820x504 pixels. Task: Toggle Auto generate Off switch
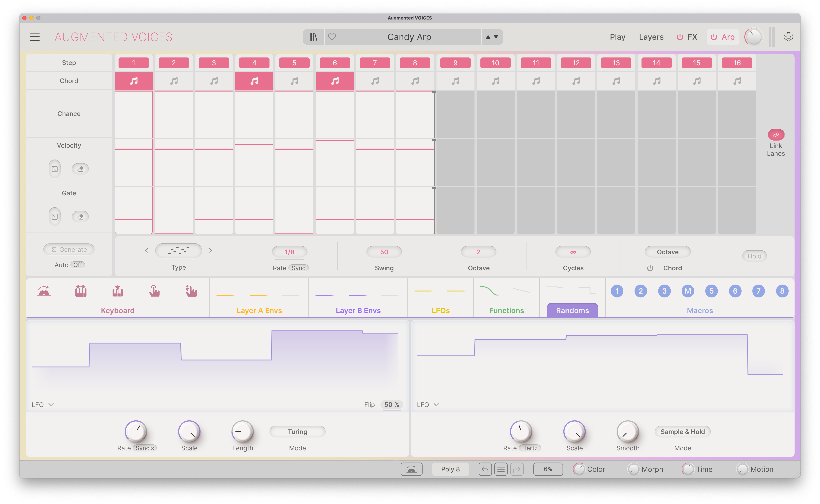78,265
